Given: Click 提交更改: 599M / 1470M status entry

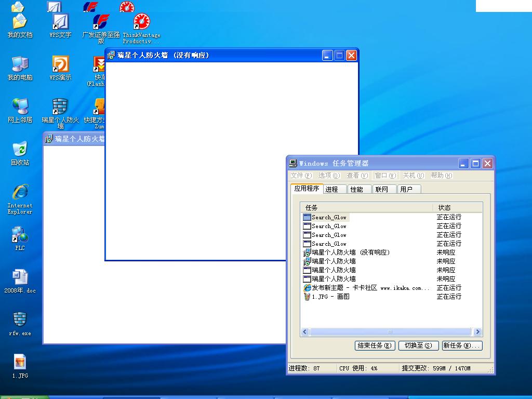Looking at the screenshot, I should tap(436, 368).
